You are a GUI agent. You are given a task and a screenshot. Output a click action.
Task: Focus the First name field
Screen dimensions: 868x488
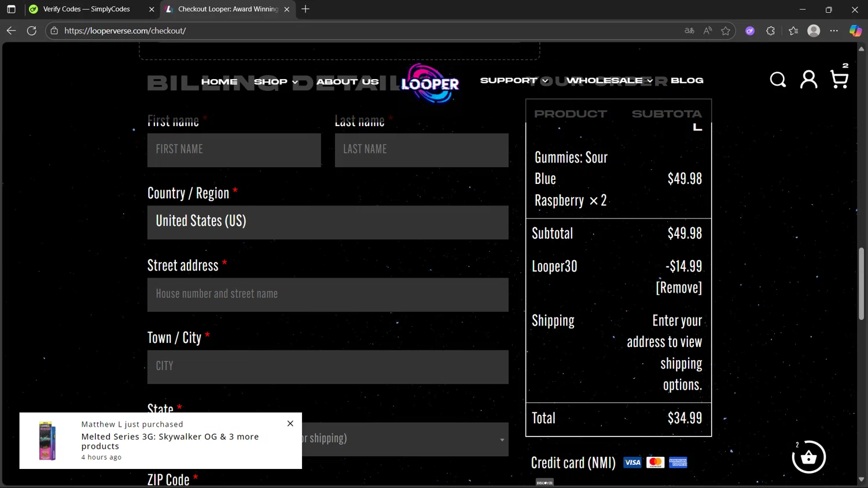tap(234, 150)
